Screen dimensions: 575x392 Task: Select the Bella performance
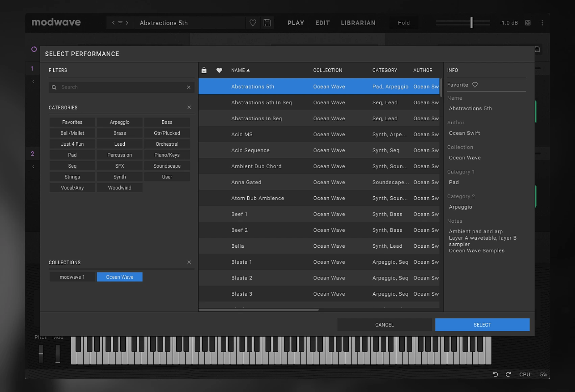pyautogui.click(x=319, y=246)
